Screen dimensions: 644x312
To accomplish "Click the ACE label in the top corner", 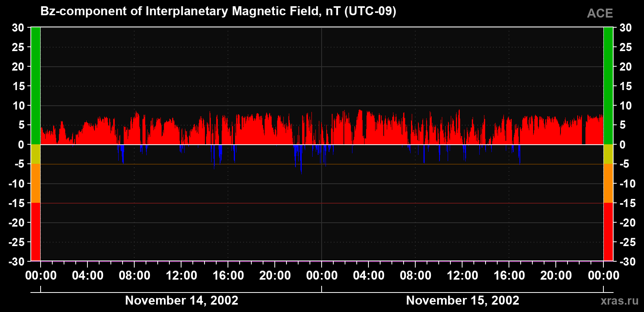I will (x=600, y=13).
